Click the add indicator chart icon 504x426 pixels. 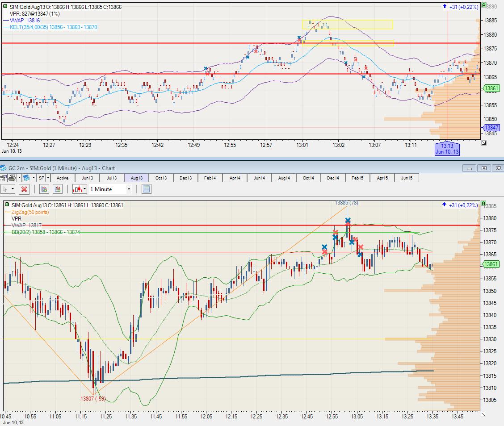click(44, 189)
